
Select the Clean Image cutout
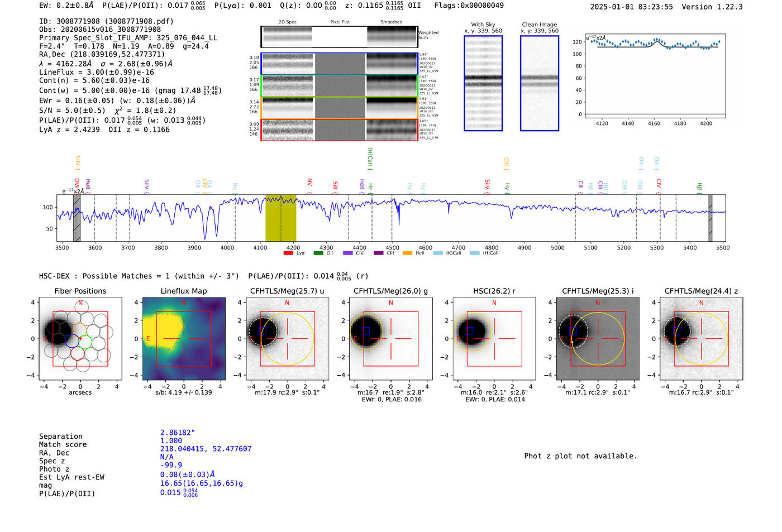coord(540,83)
